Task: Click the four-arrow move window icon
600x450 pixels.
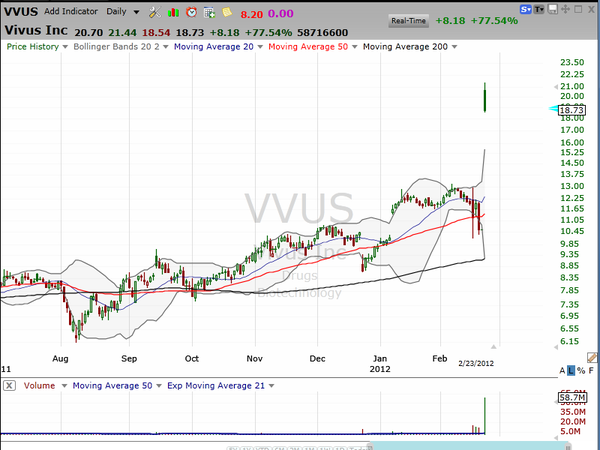Action: [565, 9]
